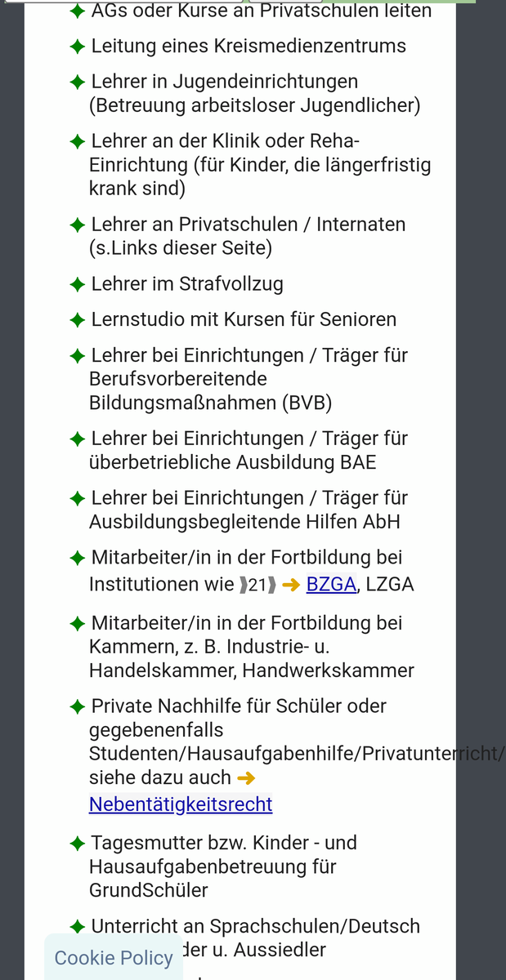Image resolution: width=506 pixels, height=980 pixels.
Task: Click green bullet beside 'Lernstudio mit Kursen'
Action: tap(78, 320)
